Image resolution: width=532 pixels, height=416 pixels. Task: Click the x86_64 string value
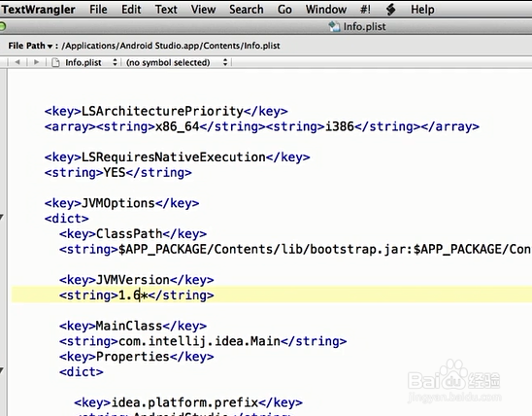(x=177, y=126)
